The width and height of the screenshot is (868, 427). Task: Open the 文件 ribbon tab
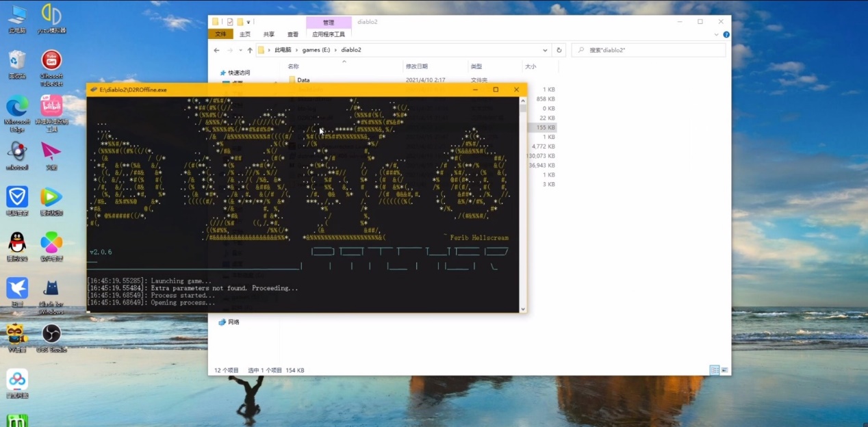click(x=220, y=34)
